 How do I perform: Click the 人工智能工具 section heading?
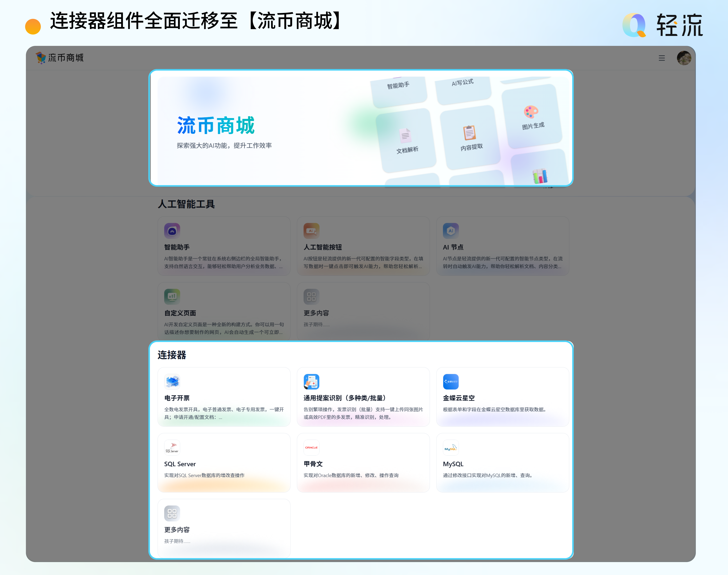point(186,204)
